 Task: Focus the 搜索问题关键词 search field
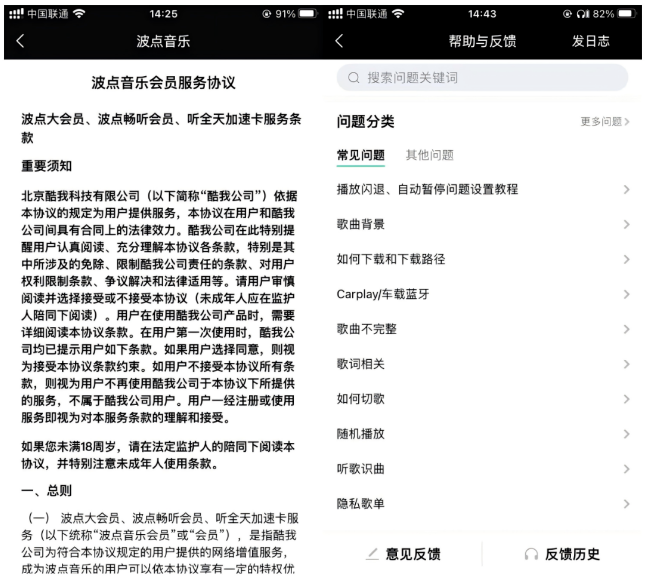(x=482, y=78)
